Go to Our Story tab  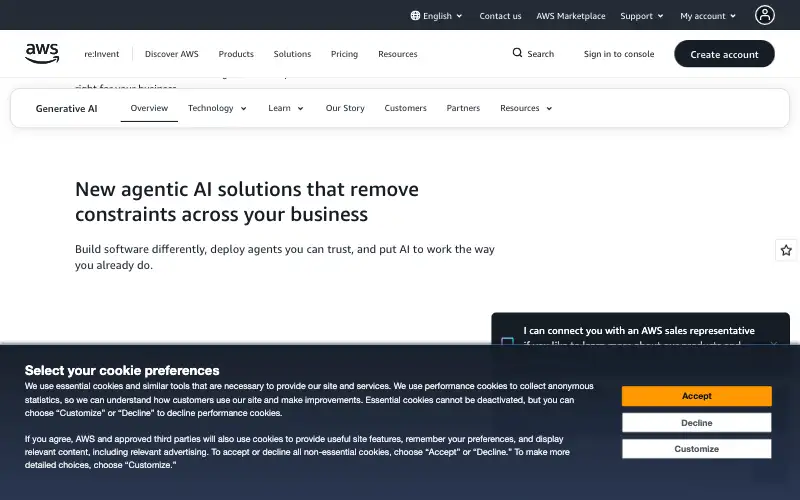345,108
